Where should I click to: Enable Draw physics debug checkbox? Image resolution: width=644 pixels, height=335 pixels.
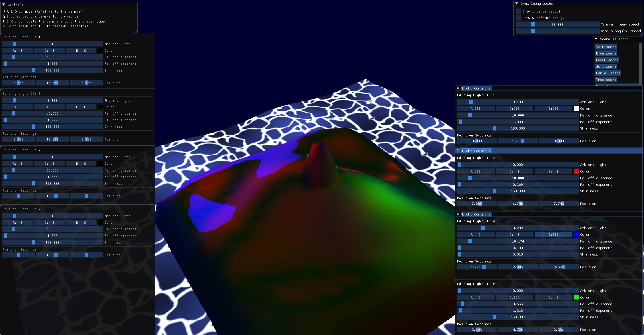point(519,11)
